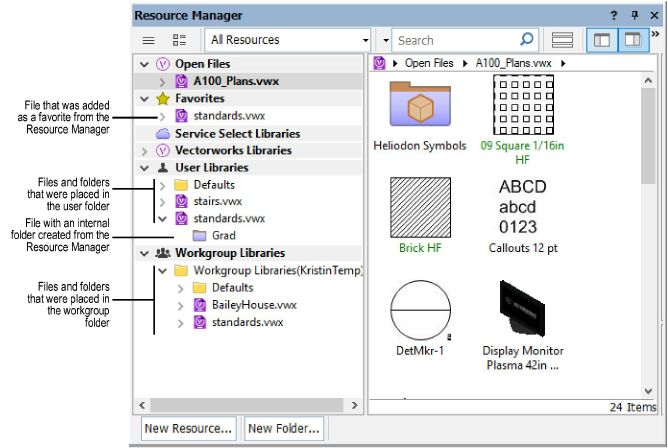Open breadcrumb arrow after A100_Plans.vwx
Screen dimensions: 668x448
click(x=563, y=63)
